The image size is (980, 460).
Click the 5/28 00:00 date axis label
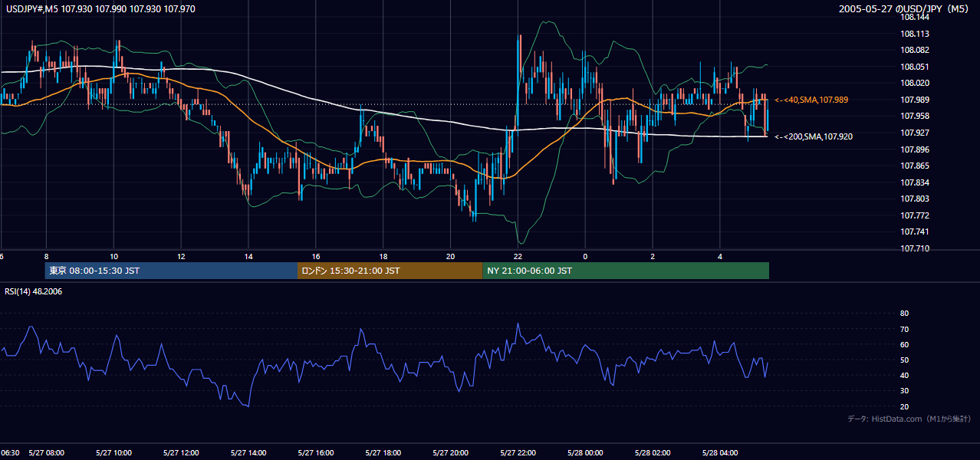tap(585, 453)
